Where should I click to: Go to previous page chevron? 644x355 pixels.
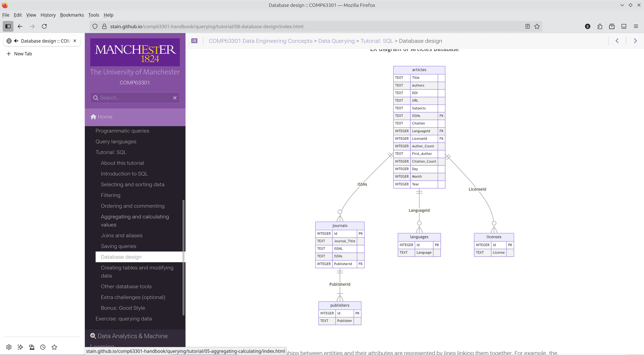click(x=617, y=41)
